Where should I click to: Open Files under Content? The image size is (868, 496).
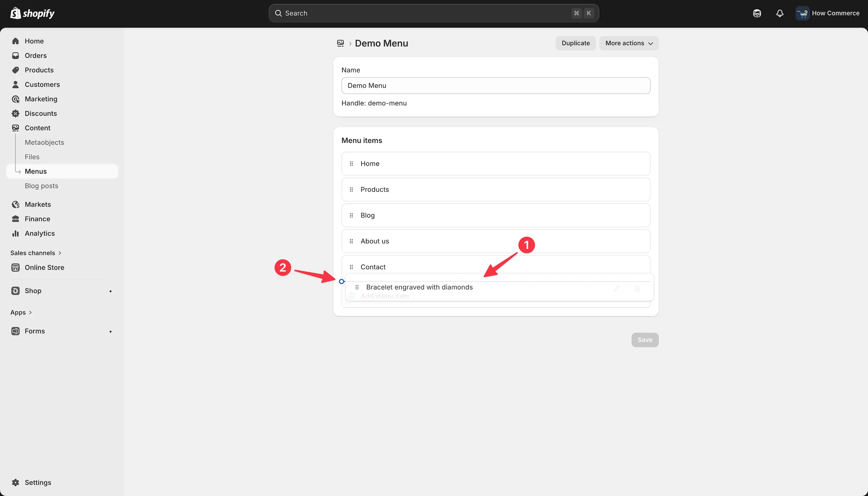(32, 157)
